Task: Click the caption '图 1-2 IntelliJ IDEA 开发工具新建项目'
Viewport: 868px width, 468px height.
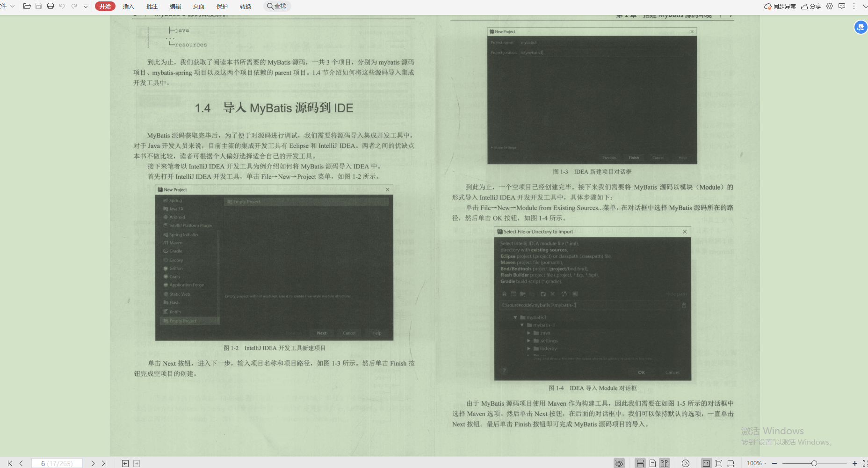Action: [x=275, y=348]
